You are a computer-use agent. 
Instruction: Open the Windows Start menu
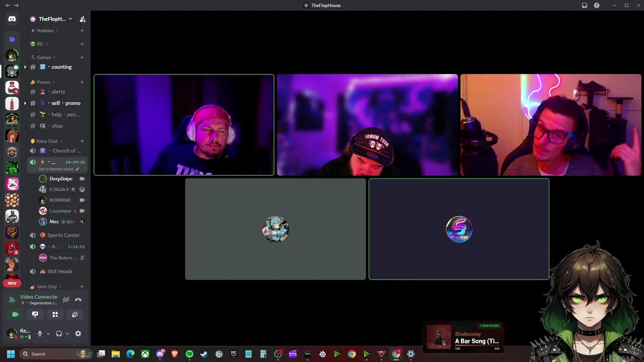tap(11, 354)
